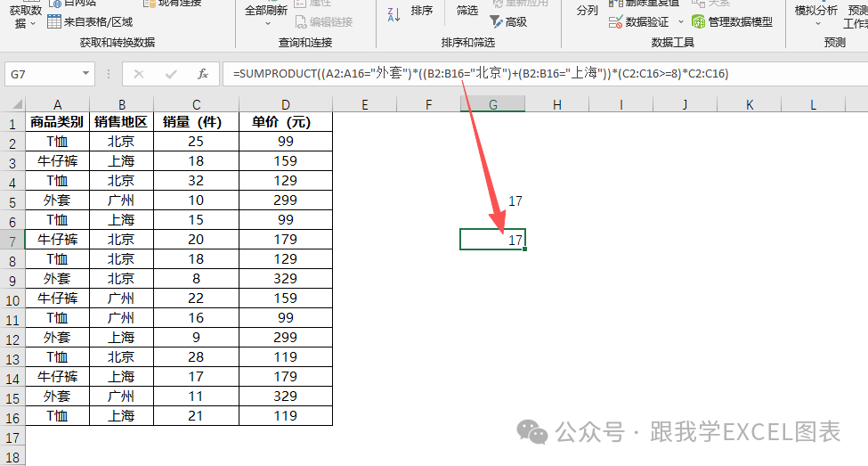Select column header D

pos(286,104)
